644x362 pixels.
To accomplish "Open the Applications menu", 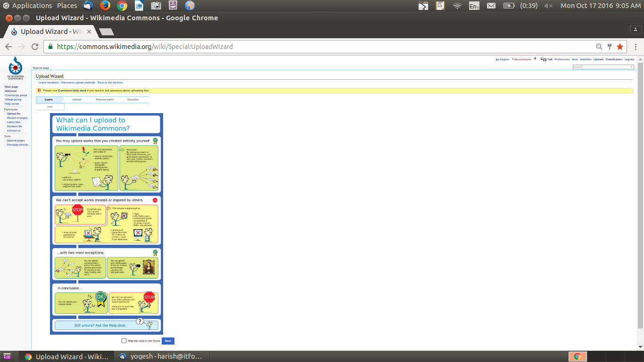I will 32,6.
